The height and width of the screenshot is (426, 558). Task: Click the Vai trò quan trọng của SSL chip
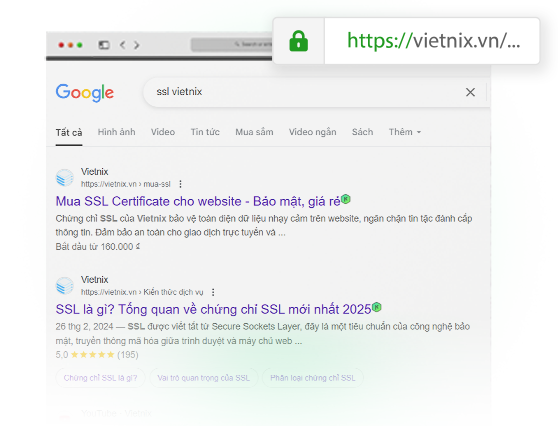[x=204, y=378]
